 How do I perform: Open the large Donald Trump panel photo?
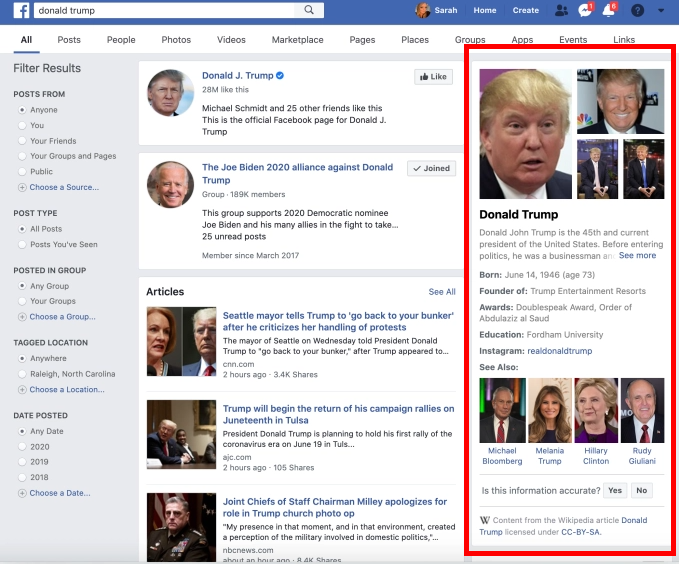pos(525,134)
